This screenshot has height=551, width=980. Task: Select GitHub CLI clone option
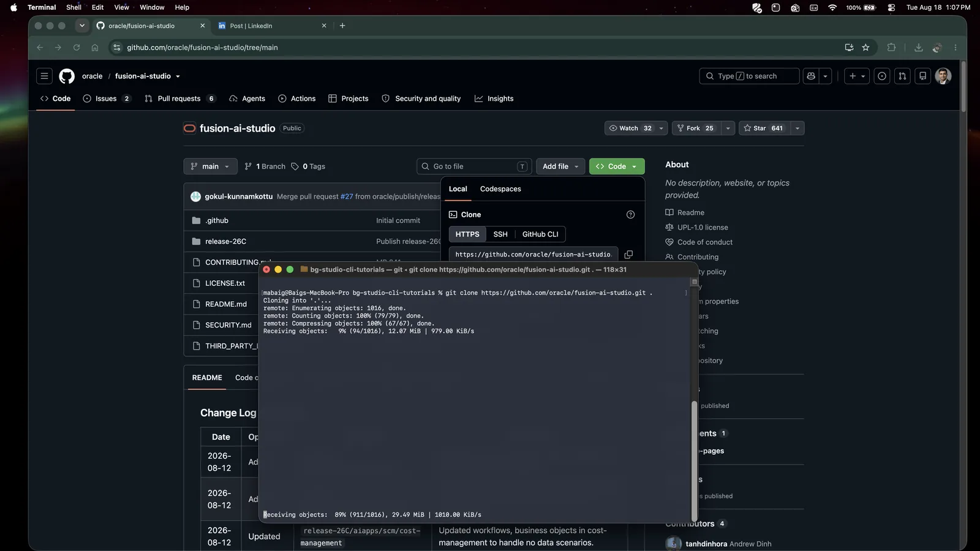[540, 234]
